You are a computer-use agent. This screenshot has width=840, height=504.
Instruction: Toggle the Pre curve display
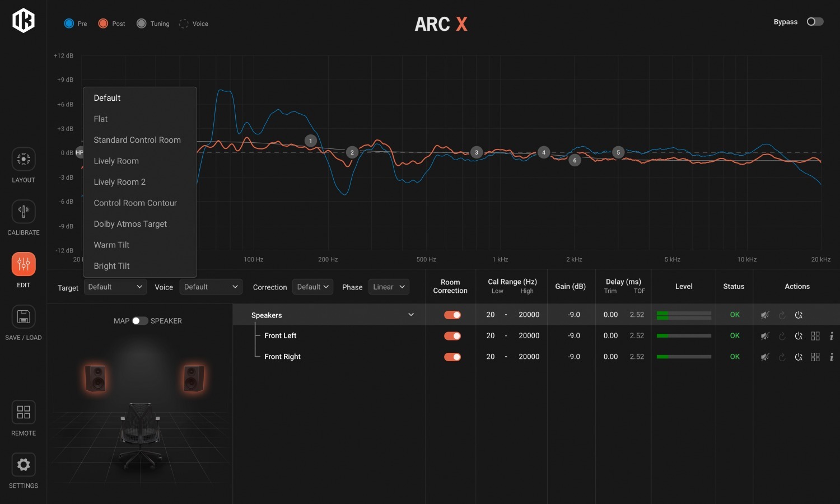click(69, 24)
